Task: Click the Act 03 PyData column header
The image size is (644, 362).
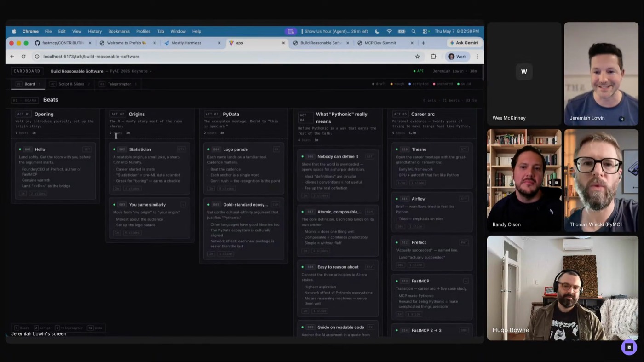Action: (244, 123)
